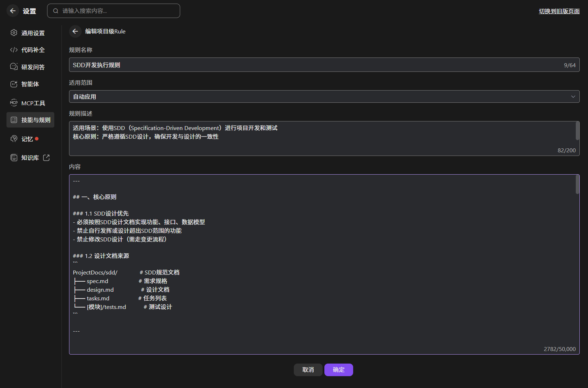This screenshot has height=388, width=588.
Task: Click the 代码补全 code brackets icon
Action: tap(14, 50)
